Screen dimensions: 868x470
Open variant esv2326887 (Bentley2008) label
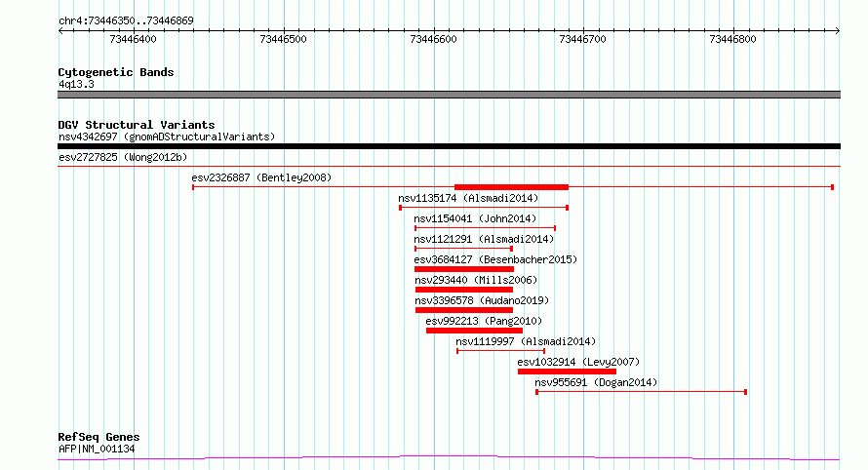click(x=261, y=177)
